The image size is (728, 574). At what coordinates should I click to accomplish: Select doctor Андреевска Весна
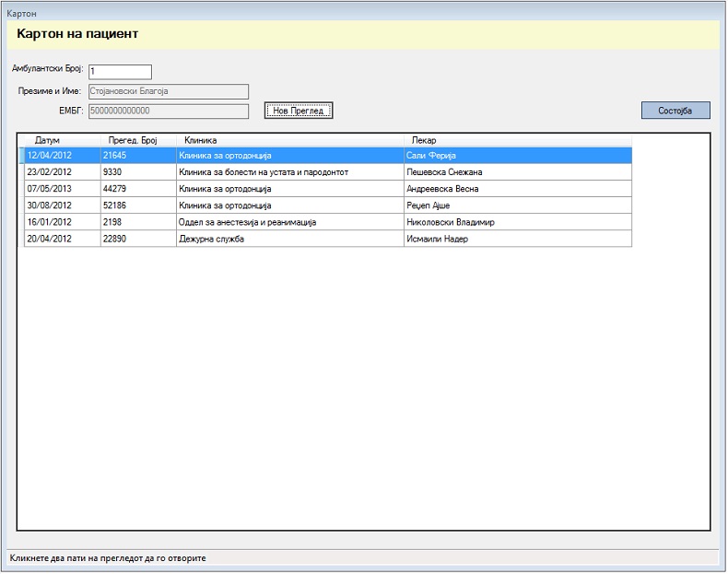point(518,189)
